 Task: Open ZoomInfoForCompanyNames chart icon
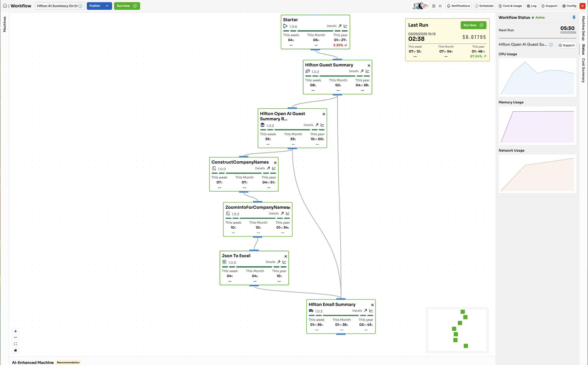[x=288, y=214]
